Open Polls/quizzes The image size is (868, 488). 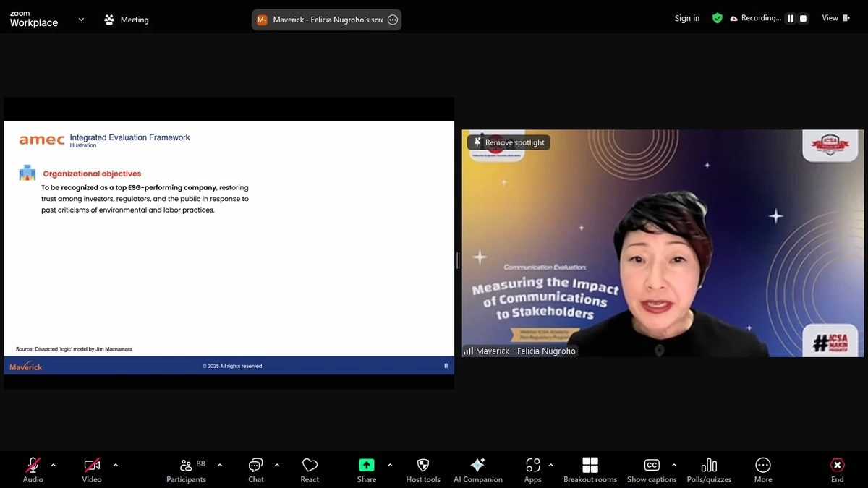[x=709, y=468]
